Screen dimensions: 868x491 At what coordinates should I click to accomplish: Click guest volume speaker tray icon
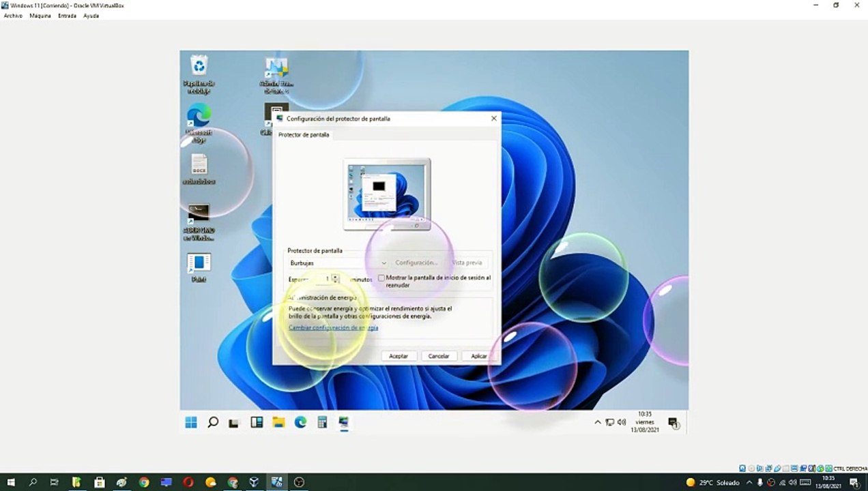click(622, 422)
